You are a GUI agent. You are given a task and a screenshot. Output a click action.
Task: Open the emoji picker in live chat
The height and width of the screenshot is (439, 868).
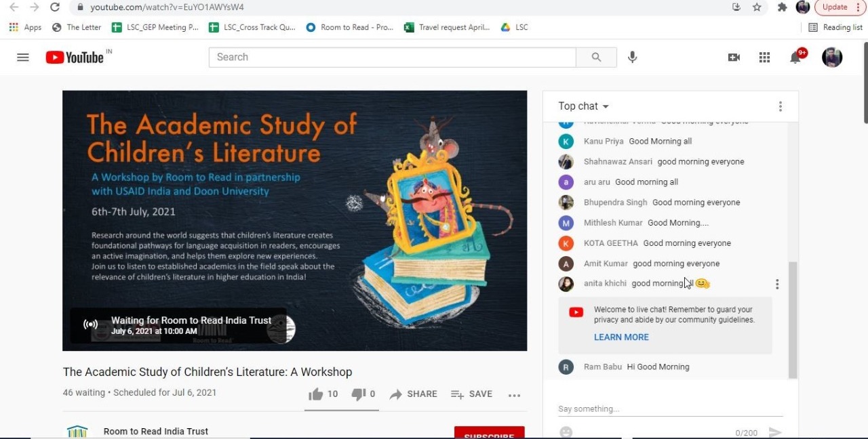coord(566,432)
